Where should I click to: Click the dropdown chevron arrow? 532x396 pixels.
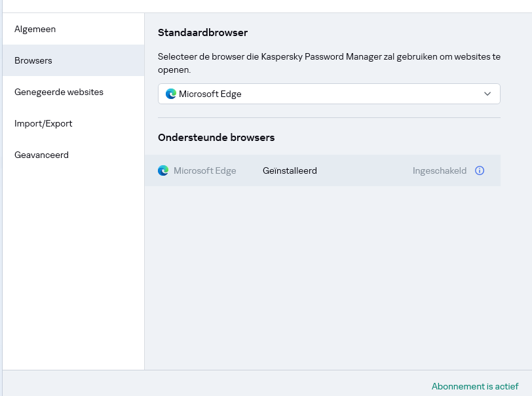coord(487,94)
